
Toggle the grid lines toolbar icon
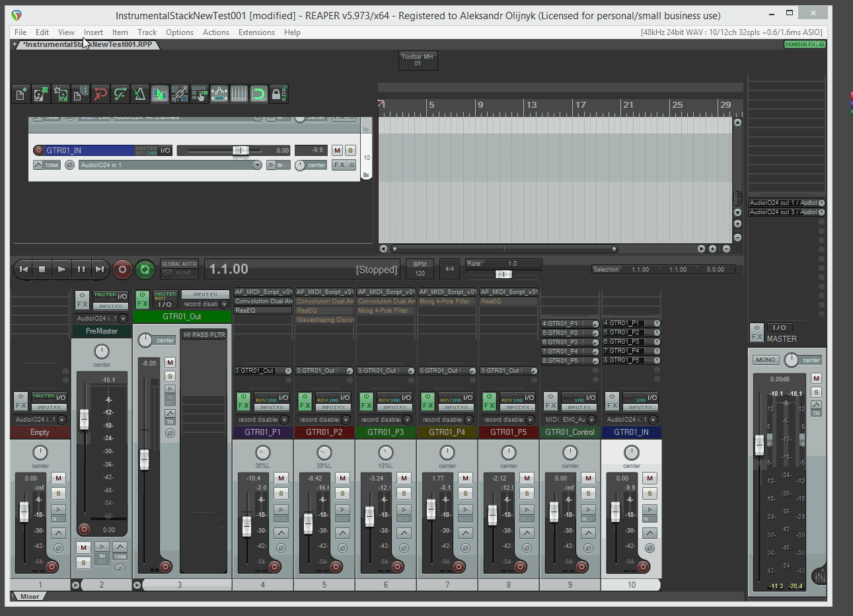239,95
